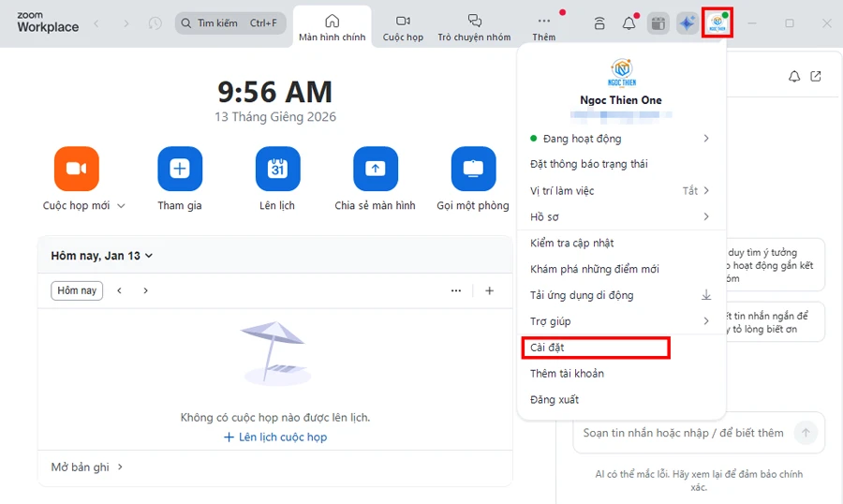
Task: Open the Lên lịch calendar icon
Action: (x=277, y=169)
